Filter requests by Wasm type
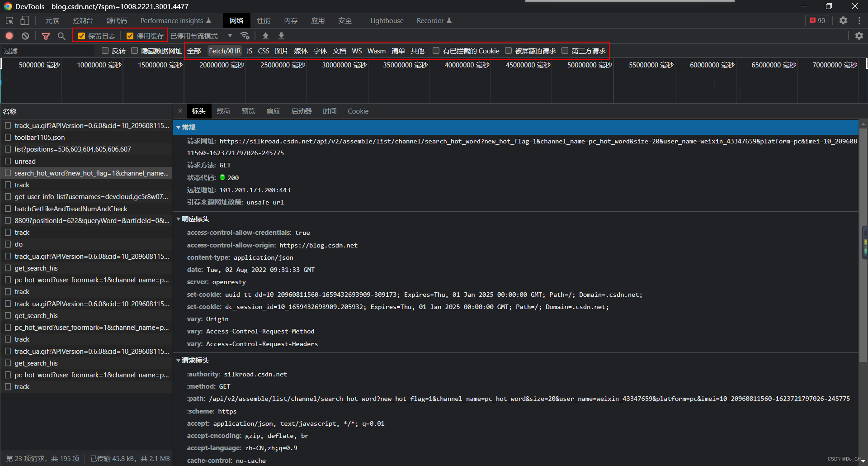This screenshot has width=868, height=466. click(377, 51)
